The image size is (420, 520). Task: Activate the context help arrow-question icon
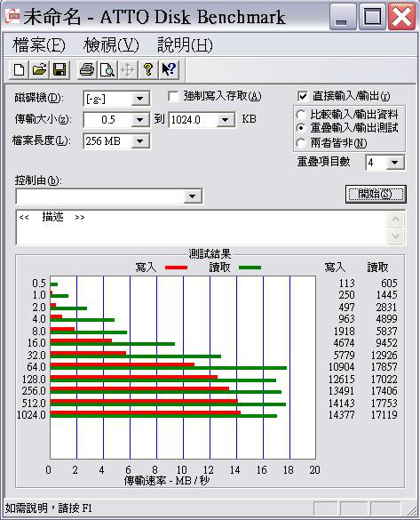(x=169, y=69)
